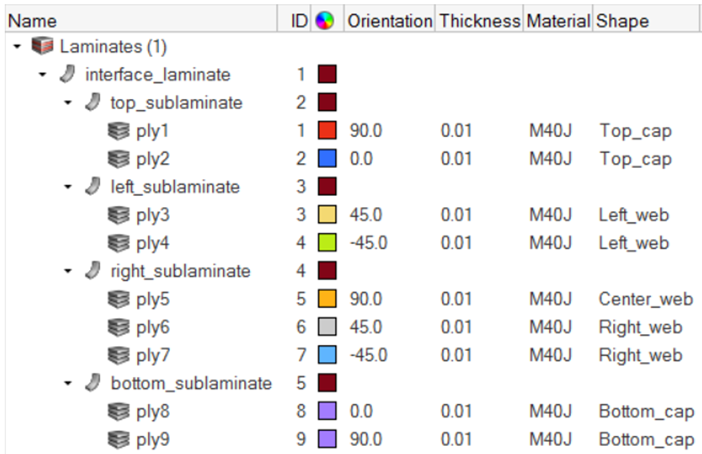The image size is (702, 454).
Task: Click ply1 orientation value 90.0
Action: point(366,131)
